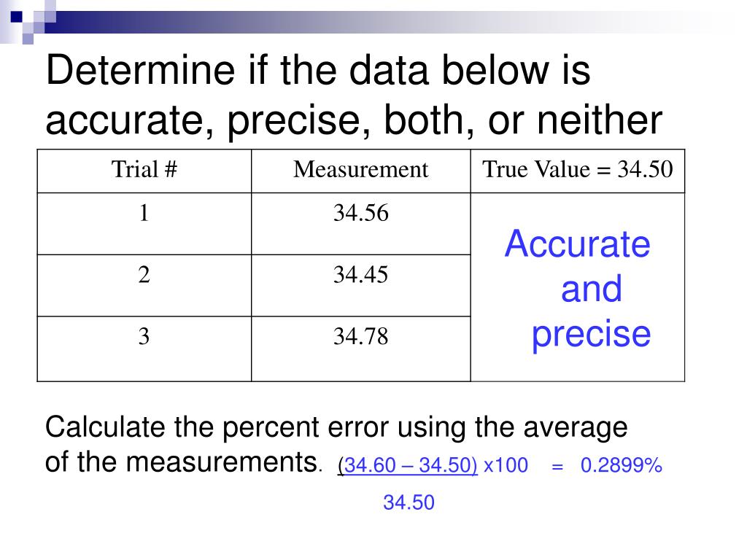Select the Trial 2 number cell

click(144, 285)
